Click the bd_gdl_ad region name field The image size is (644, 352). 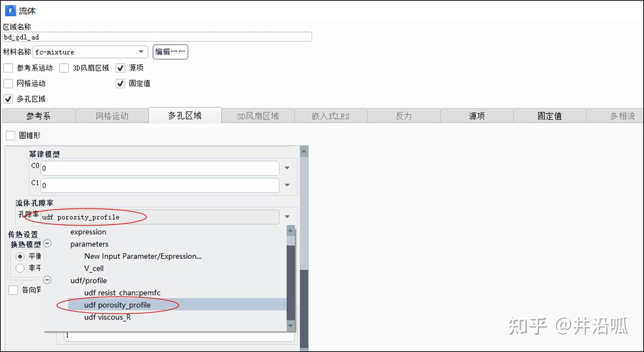pos(157,37)
